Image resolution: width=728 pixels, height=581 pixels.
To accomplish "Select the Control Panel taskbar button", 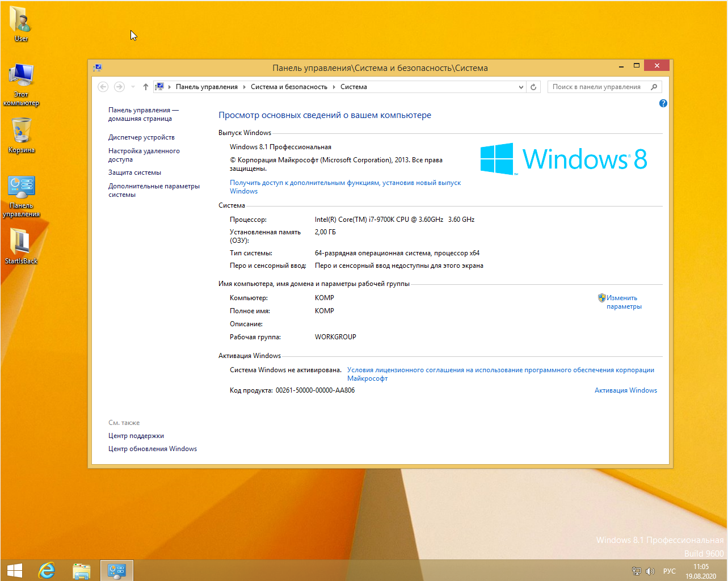I will point(117,570).
